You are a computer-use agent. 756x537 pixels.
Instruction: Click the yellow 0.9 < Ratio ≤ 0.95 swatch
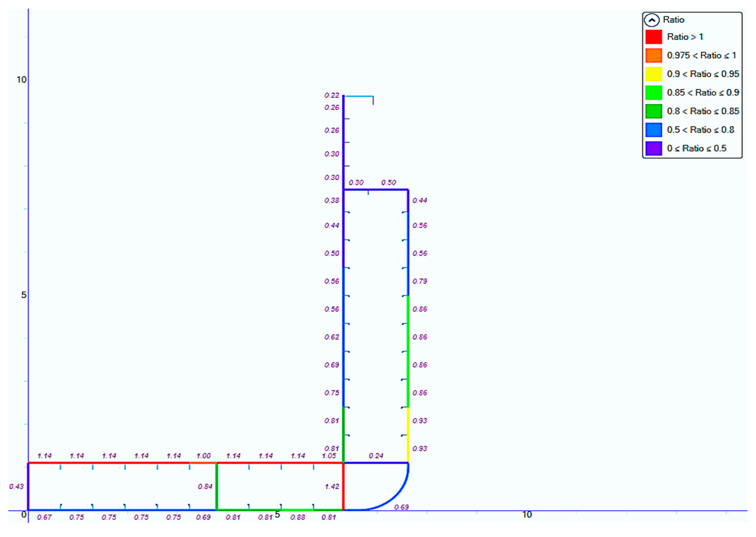tap(653, 74)
